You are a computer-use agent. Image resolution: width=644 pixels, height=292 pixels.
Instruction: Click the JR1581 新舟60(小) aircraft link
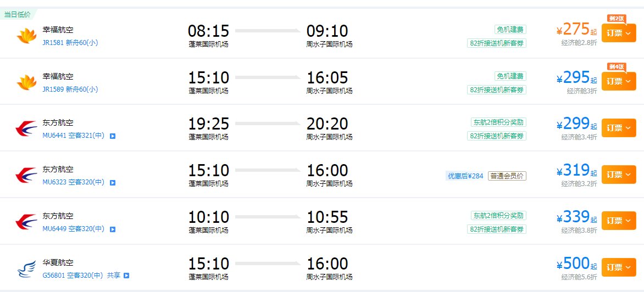point(70,42)
